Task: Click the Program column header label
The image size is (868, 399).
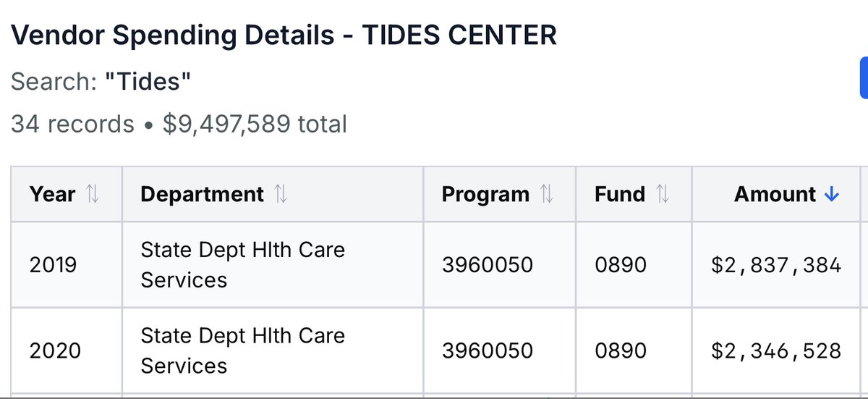Action: 485,194
